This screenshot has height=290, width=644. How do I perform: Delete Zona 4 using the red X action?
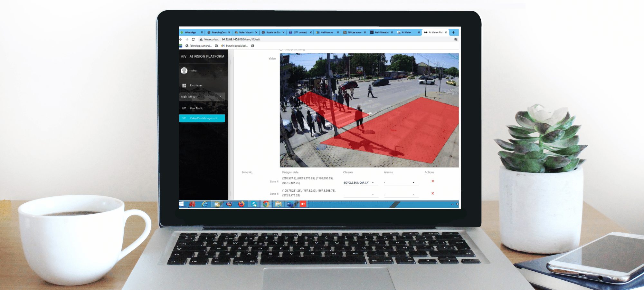432,181
